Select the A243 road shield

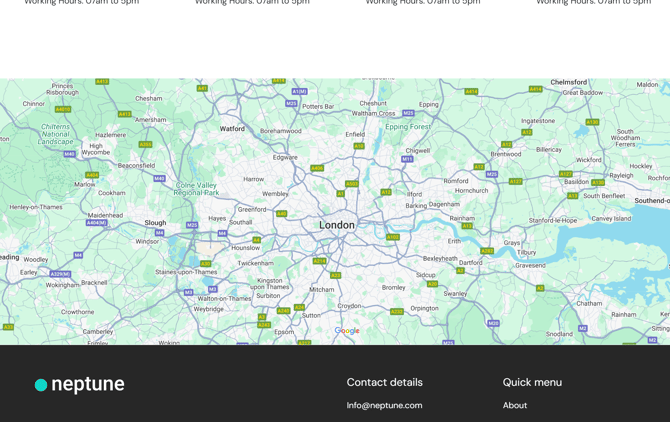pos(264,325)
